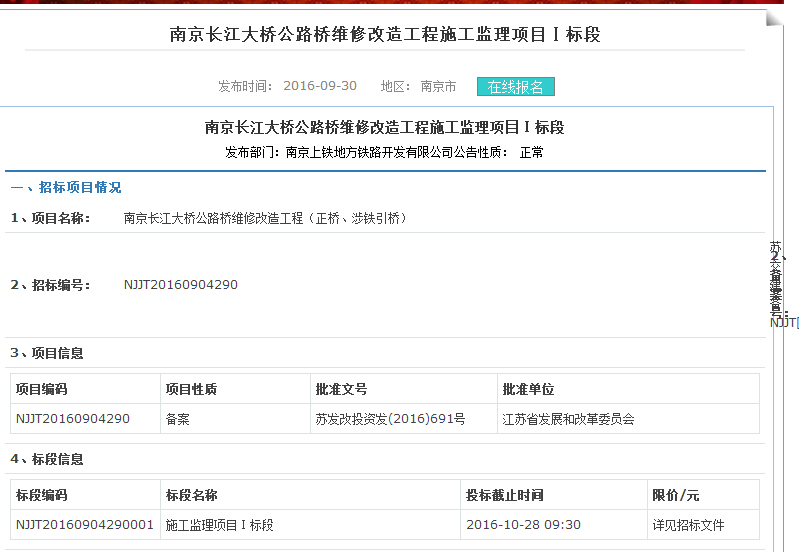This screenshot has height=552, width=799.
Task: Click the 在线报名 button
Action: pos(515,87)
